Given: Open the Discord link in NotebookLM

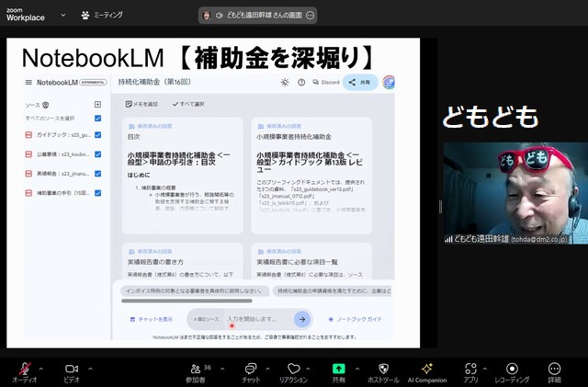Looking at the screenshot, I should [x=326, y=82].
